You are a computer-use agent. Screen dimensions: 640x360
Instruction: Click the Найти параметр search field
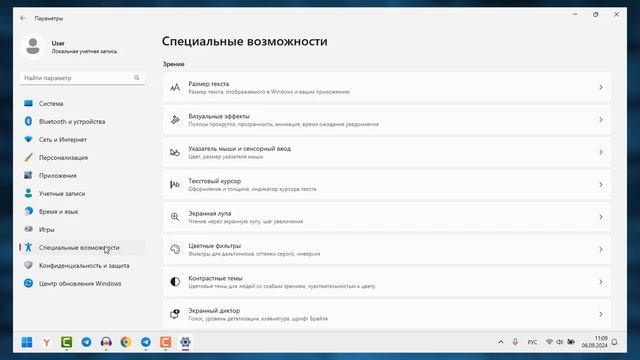(x=82, y=78)
